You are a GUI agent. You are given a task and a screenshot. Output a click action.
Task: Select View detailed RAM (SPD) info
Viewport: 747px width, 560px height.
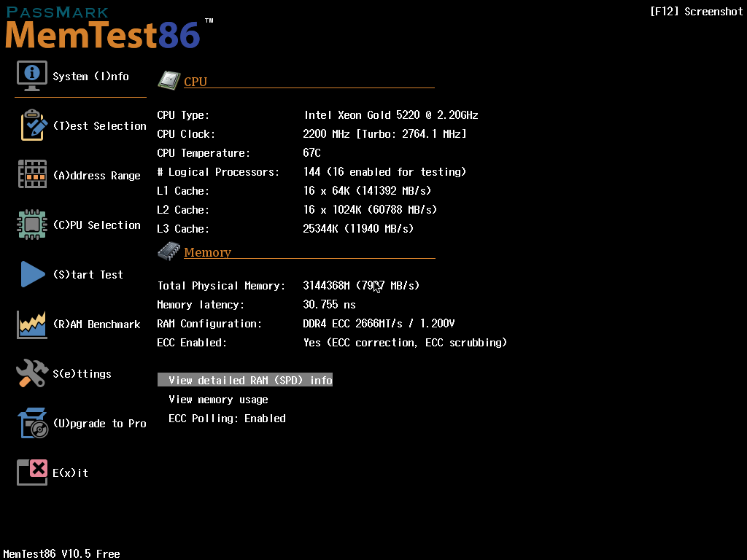coord(245,380)
